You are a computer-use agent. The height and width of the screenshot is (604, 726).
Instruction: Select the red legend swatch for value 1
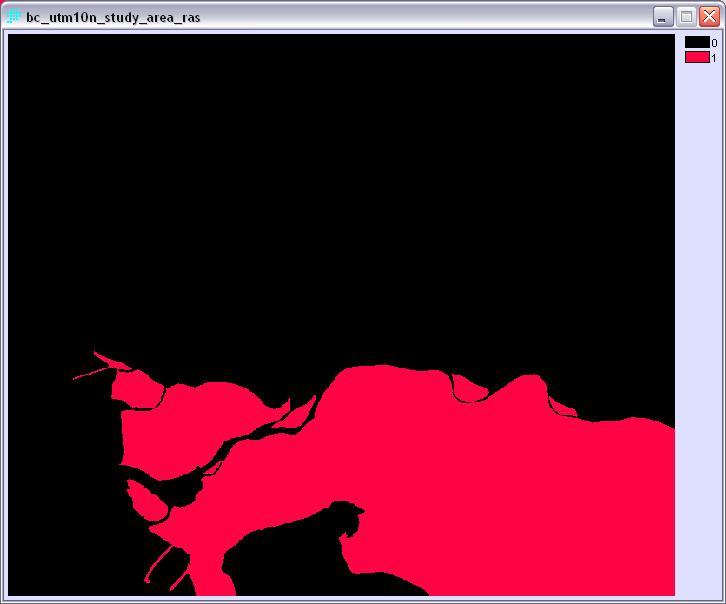click(x=697, y=57)
